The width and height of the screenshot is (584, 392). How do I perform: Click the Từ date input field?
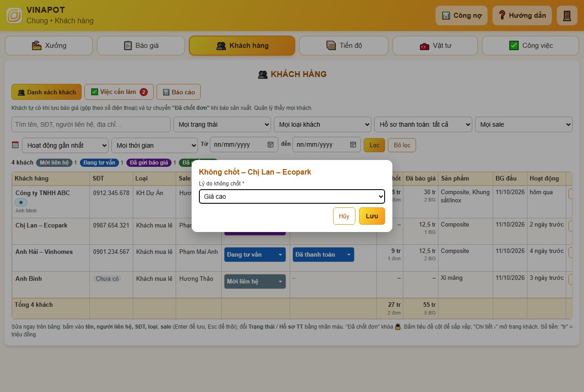244,144
